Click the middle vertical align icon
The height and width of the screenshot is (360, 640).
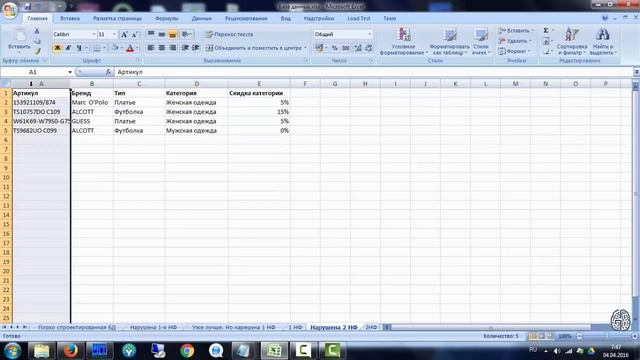(162, 34)
